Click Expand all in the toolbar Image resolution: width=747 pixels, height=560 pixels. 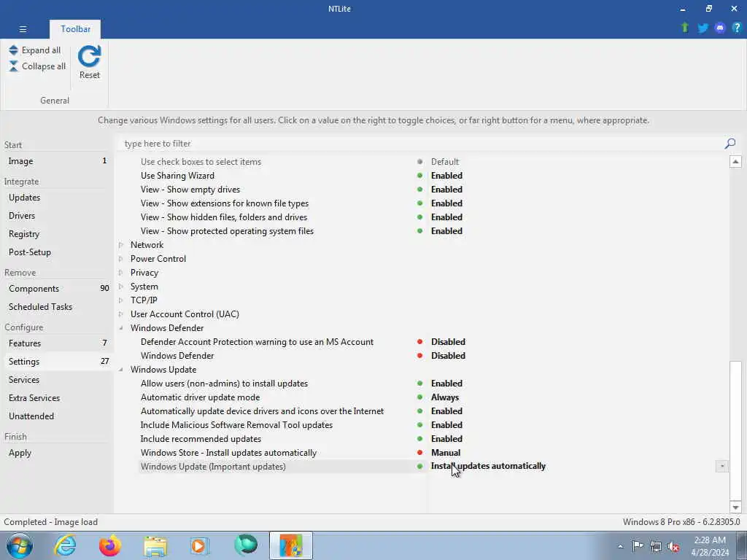[x=35, y=50]
